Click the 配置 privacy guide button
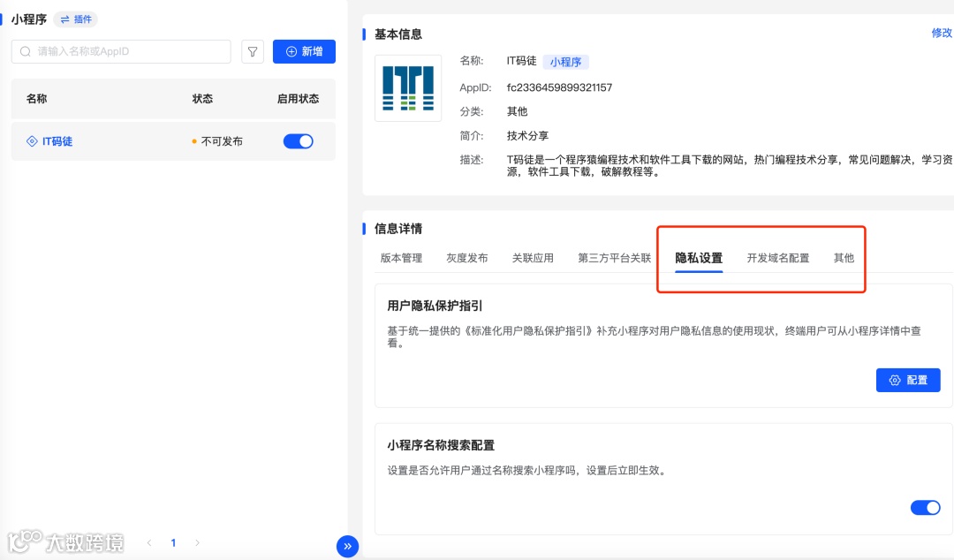 [908, 381]
